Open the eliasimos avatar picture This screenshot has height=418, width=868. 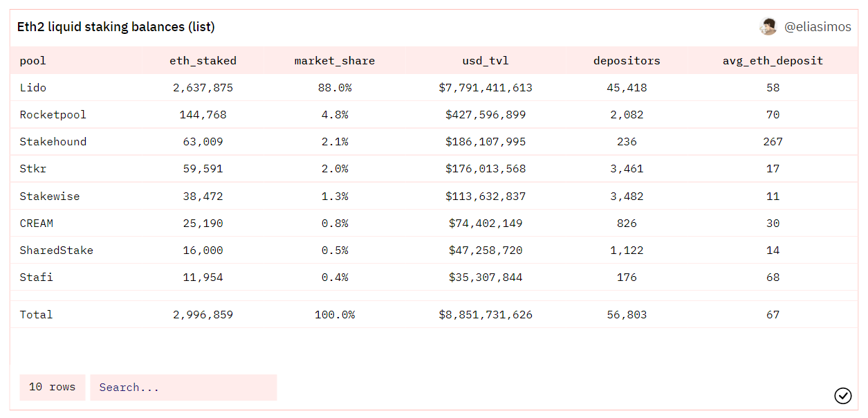click(x=768, y=27)
